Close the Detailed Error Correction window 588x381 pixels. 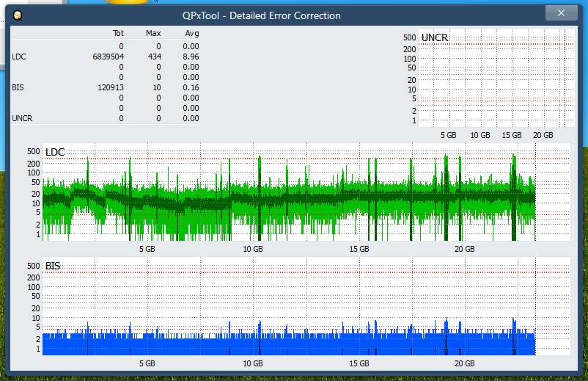pyautogui.click(x=561, y=13)
